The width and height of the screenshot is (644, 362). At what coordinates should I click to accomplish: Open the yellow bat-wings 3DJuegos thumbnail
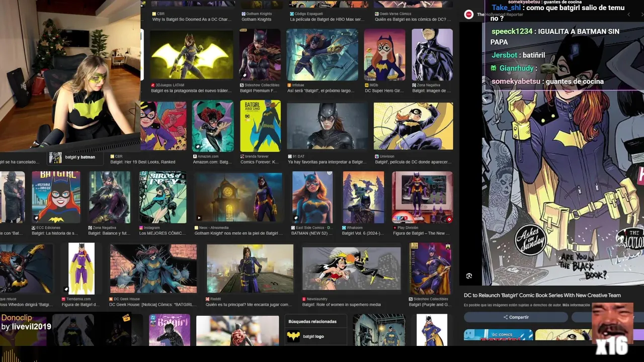point(192,55)
